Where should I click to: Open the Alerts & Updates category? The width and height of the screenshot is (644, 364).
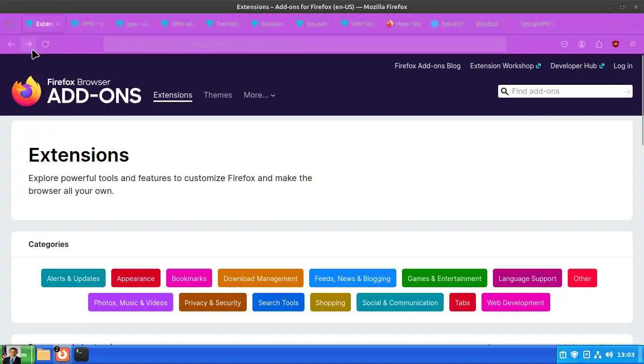coord(73,278)
